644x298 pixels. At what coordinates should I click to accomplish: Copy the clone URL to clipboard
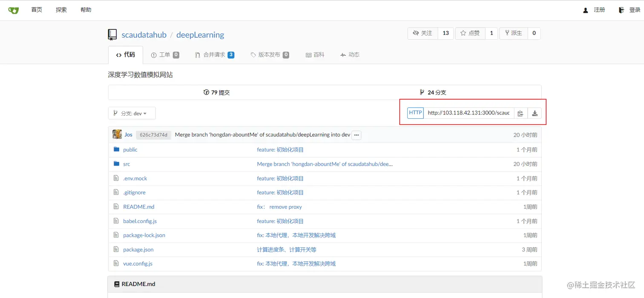(x=520, y=113)
